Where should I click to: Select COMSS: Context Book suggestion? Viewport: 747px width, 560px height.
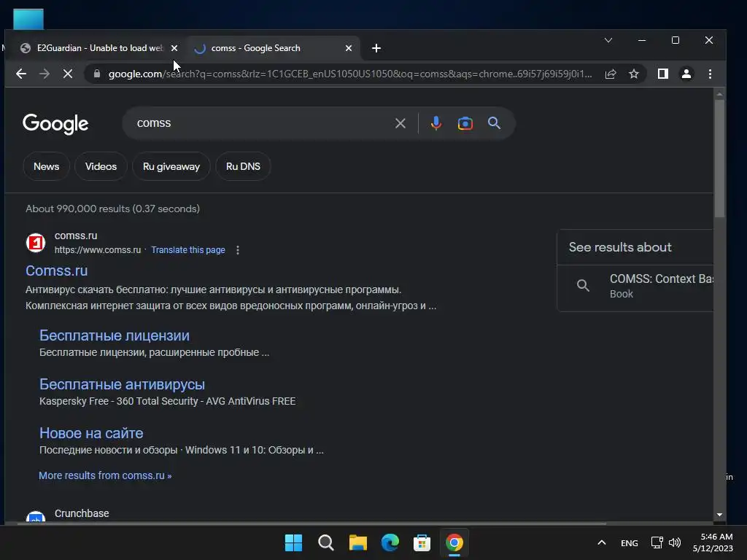636,286
